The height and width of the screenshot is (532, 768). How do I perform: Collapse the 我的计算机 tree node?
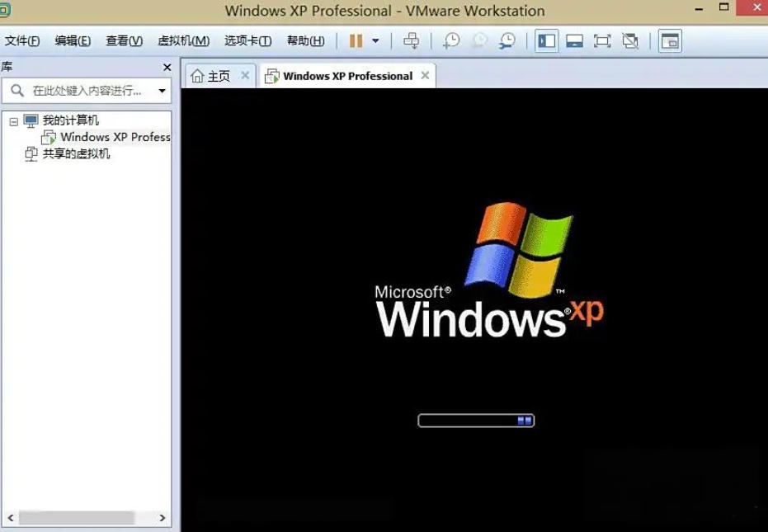[x=13, y=121]
